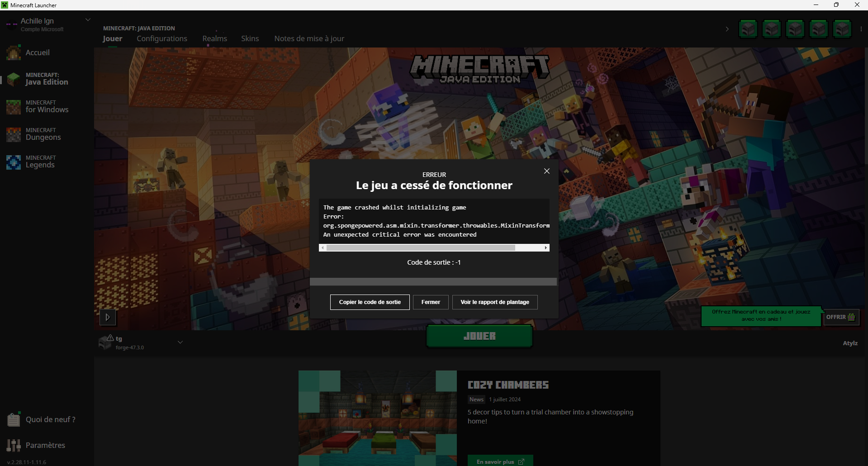Click the Fermer button
Viewport: 868px width, 466px height.
point(431,302)
